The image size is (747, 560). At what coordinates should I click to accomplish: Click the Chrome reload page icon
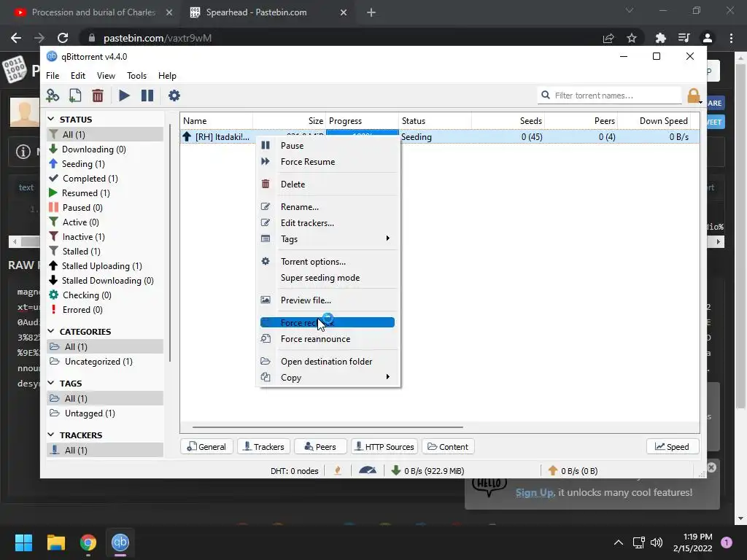point(63,38)
